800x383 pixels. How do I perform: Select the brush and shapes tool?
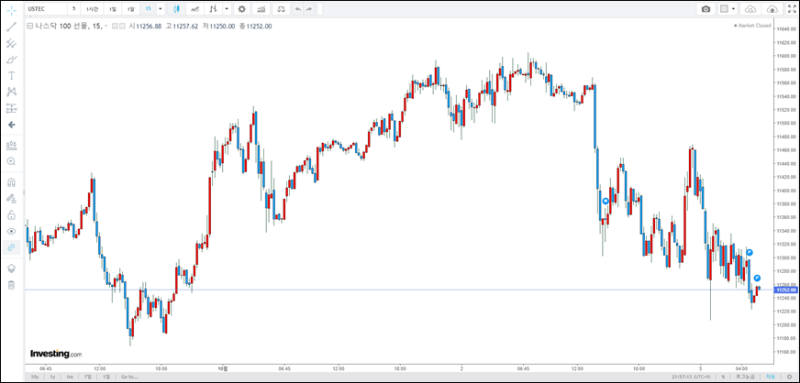(x=11, y=60)
